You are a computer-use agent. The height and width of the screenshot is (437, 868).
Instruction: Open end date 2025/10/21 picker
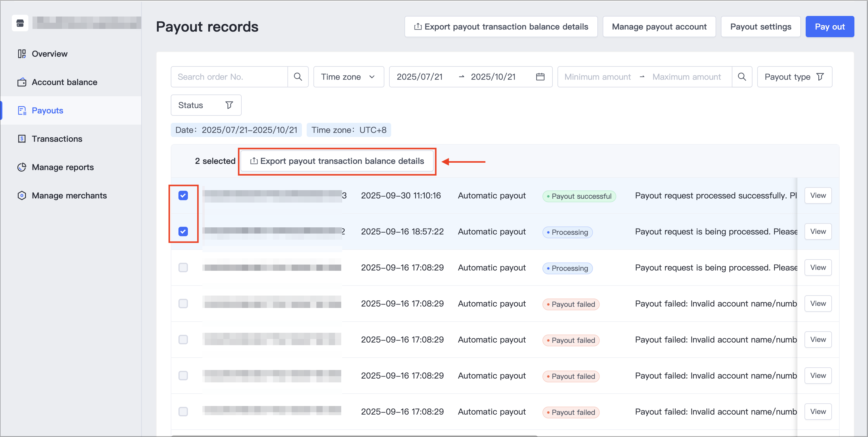(493, 77)
